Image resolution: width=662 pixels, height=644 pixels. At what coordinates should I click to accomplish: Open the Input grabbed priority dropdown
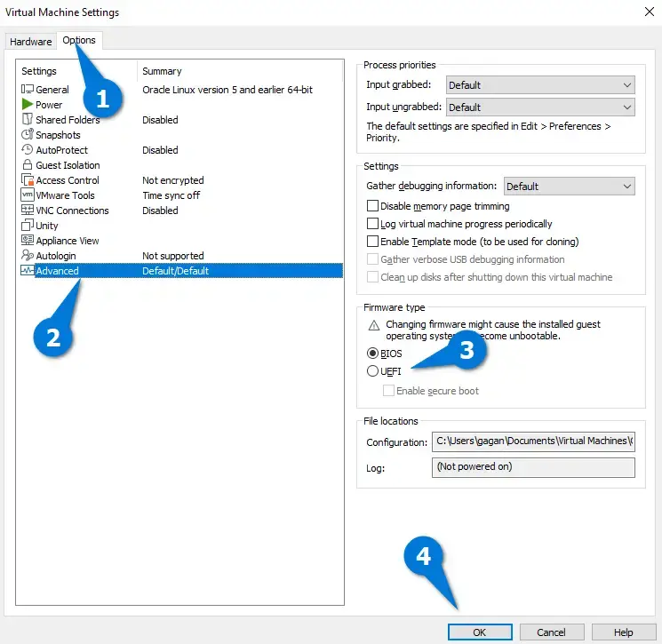[x=540, y=84]
